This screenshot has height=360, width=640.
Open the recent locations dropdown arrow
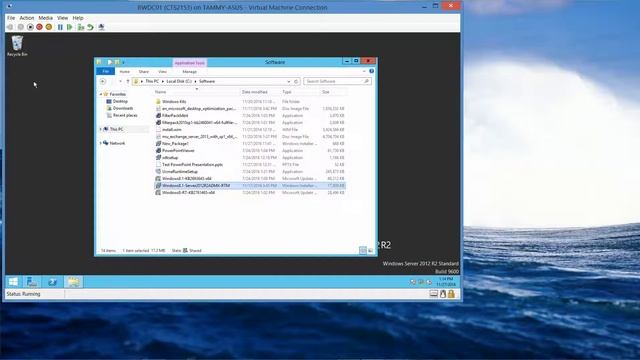(120, 81)
